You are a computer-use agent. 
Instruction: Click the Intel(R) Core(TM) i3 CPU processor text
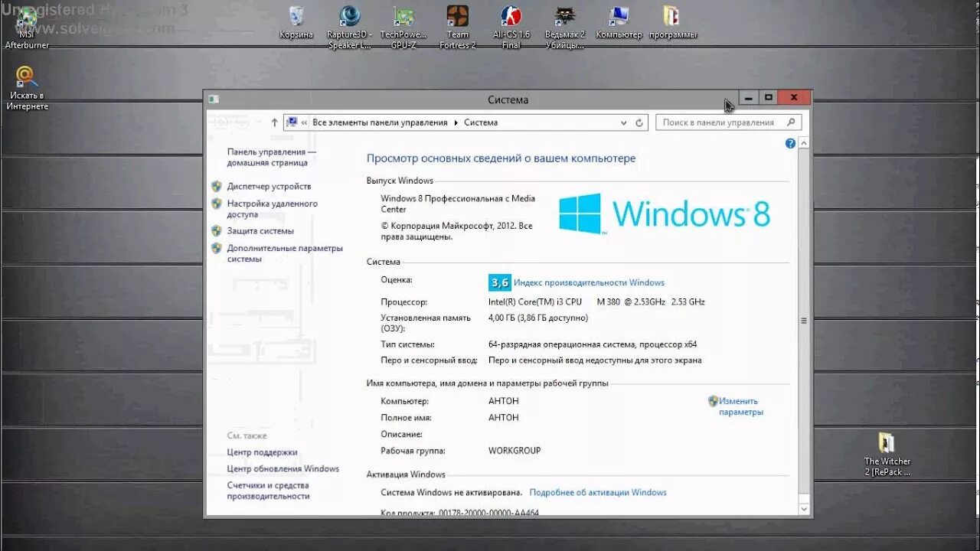pyautogui.click(x=535, y=302)
